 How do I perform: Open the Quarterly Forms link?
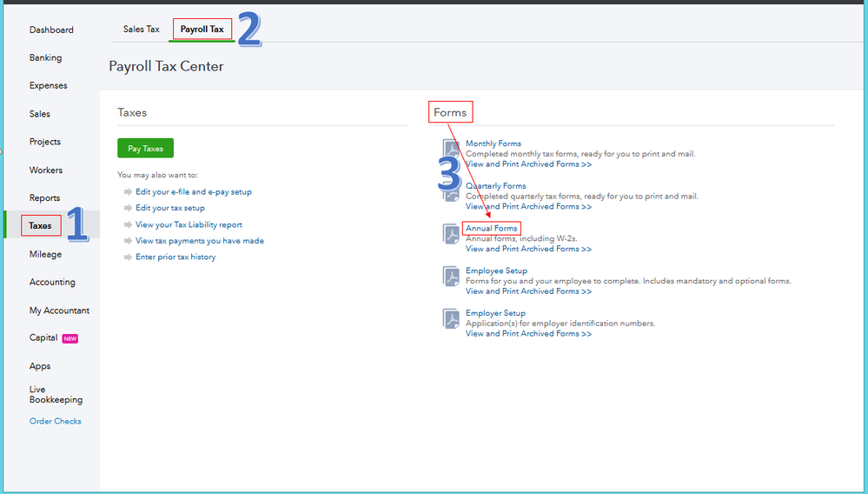click(496, 185)
